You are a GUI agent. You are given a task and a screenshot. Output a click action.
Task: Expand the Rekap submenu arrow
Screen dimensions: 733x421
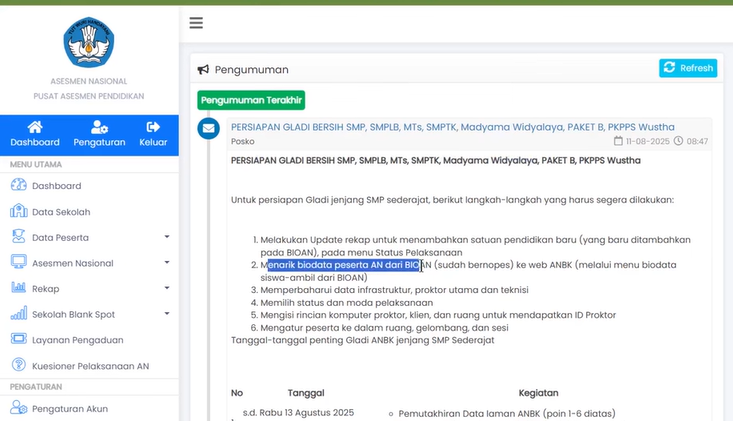(167, 288)
